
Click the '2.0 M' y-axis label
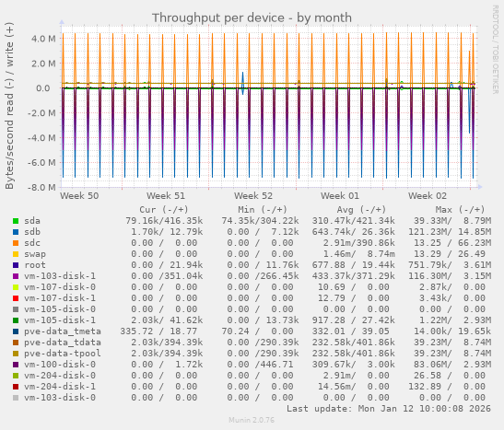[x=43, y=64]
